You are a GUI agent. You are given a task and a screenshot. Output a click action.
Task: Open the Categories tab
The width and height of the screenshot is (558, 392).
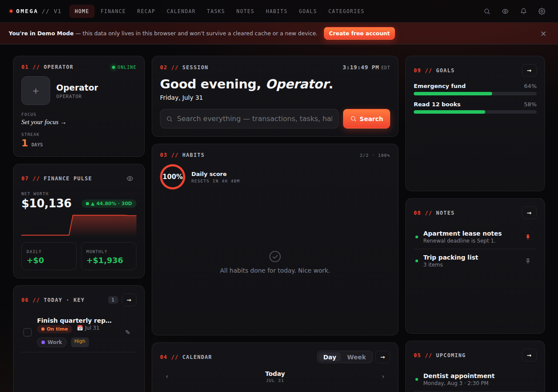point(346,11)
